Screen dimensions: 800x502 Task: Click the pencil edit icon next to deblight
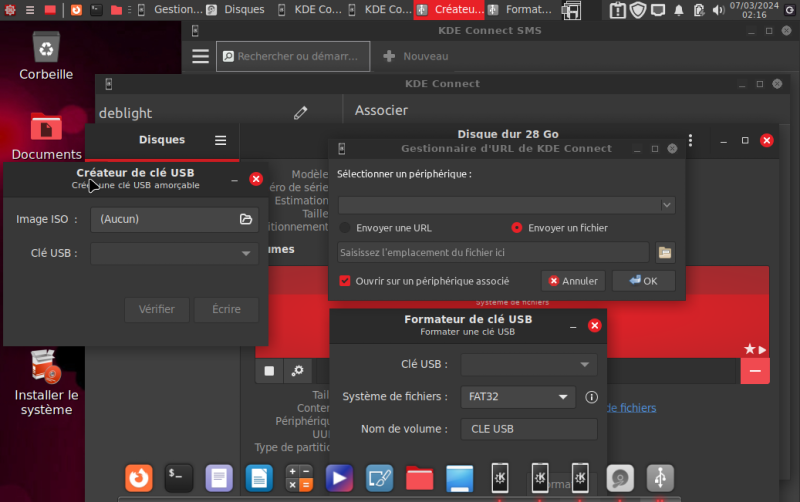pyautogui.click(x=300, y=113)
